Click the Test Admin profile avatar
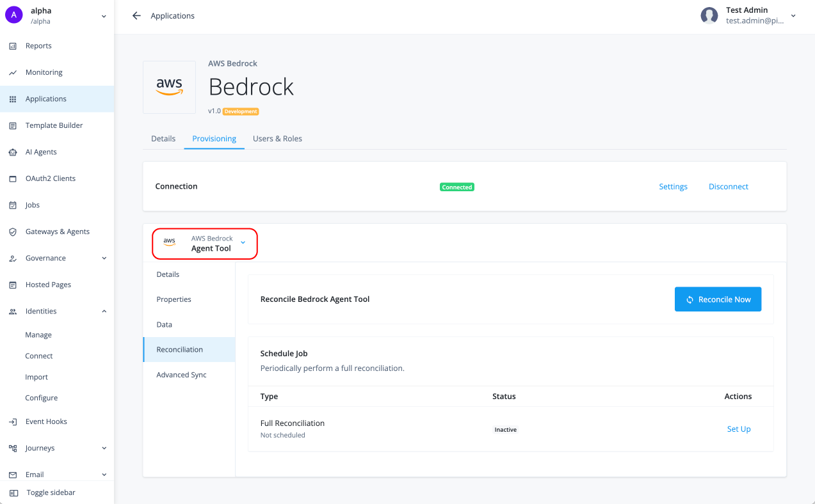 (x=709, y=15)
